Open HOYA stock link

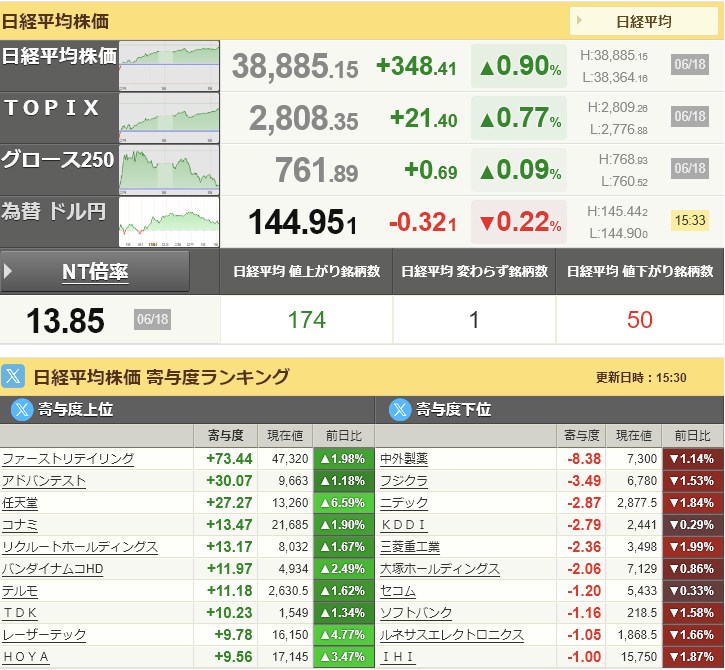pos(26,657)
